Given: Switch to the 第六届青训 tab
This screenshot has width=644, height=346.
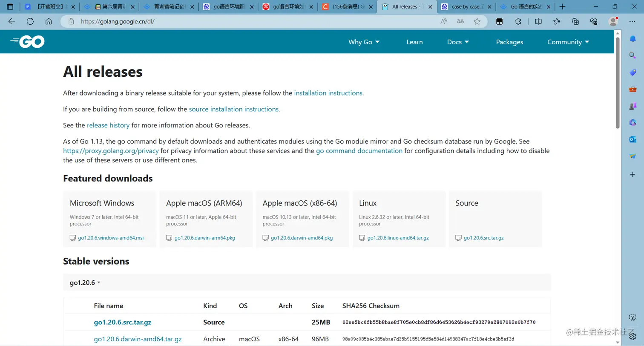Looking at the screenshot, I should 109,7.
